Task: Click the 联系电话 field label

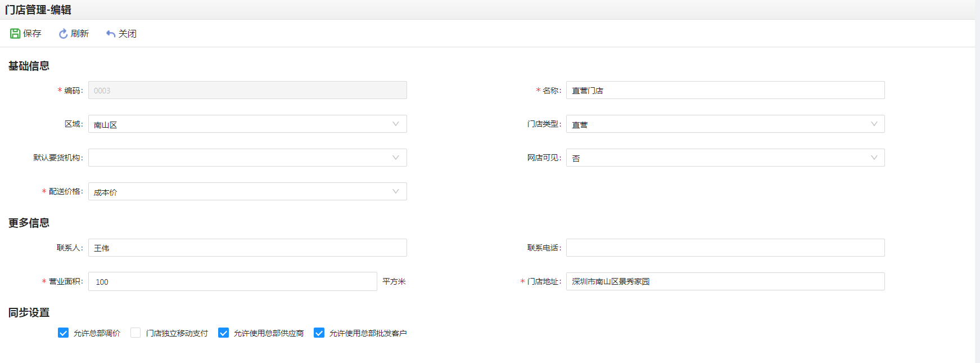Action: click(544, 248)
